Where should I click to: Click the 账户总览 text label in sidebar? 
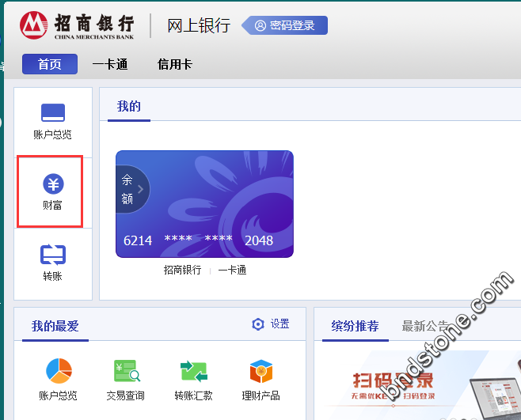pyautogui.click(x=52, y=134)
